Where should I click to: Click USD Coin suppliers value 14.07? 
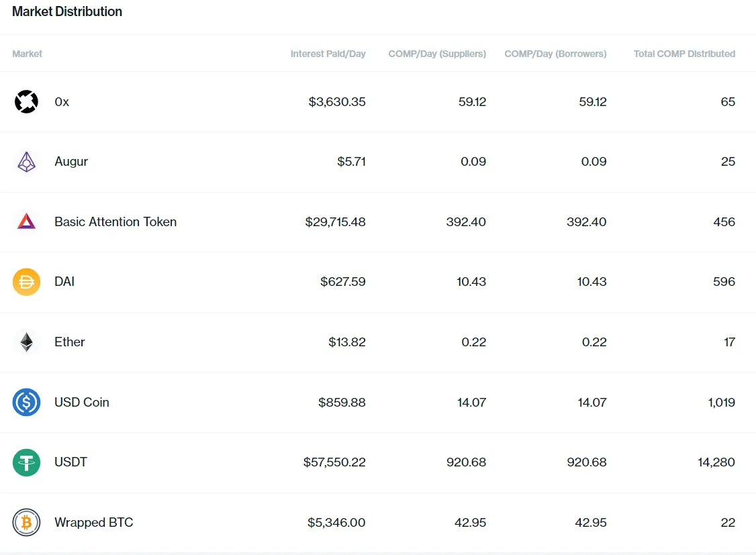tap(472, 402)
